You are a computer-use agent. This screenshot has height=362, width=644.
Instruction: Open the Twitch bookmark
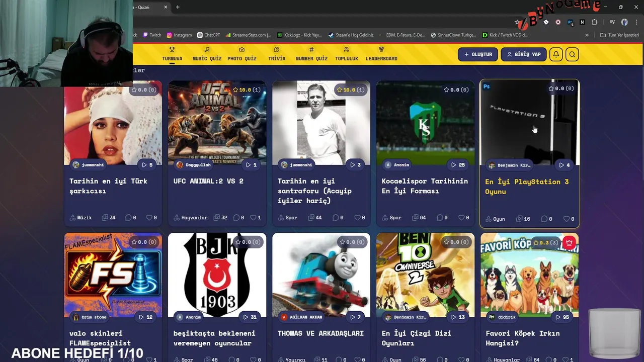tap(152, 35)
